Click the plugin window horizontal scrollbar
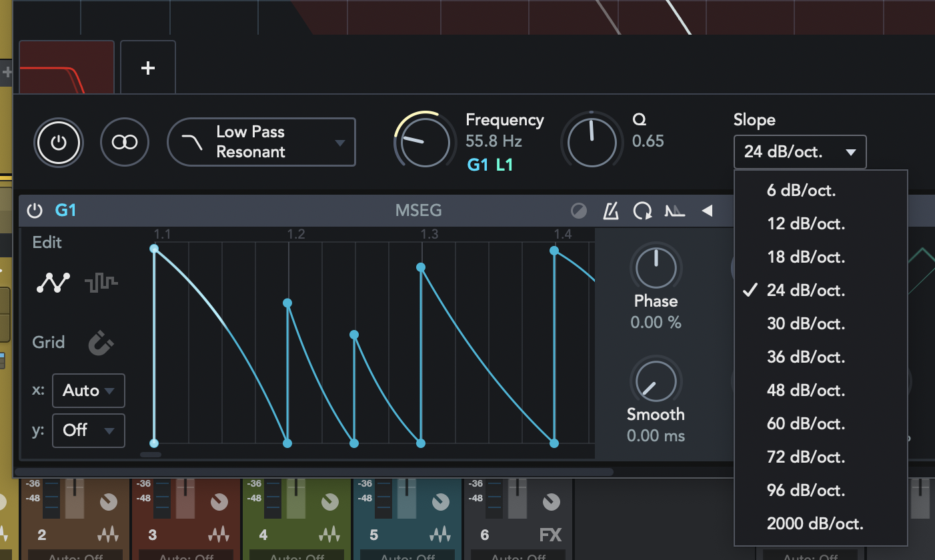 [313, 472]
